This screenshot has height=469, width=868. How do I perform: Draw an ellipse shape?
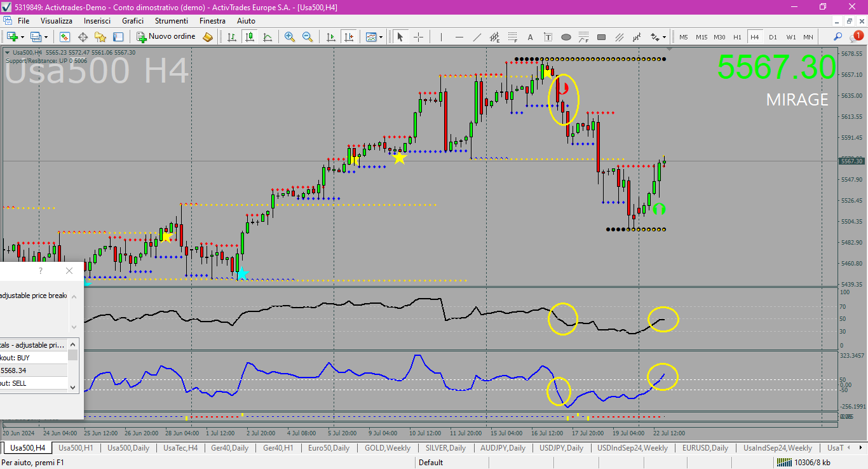(566, 37)
